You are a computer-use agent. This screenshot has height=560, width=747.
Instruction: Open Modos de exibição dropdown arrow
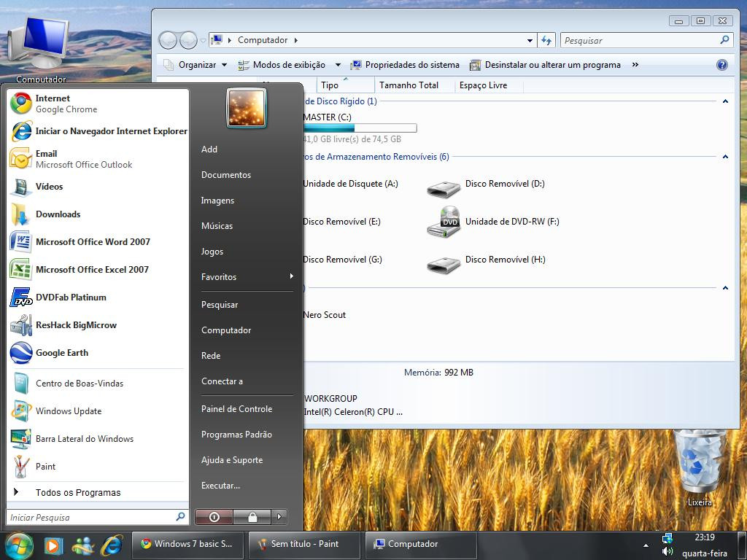[338, 65]
